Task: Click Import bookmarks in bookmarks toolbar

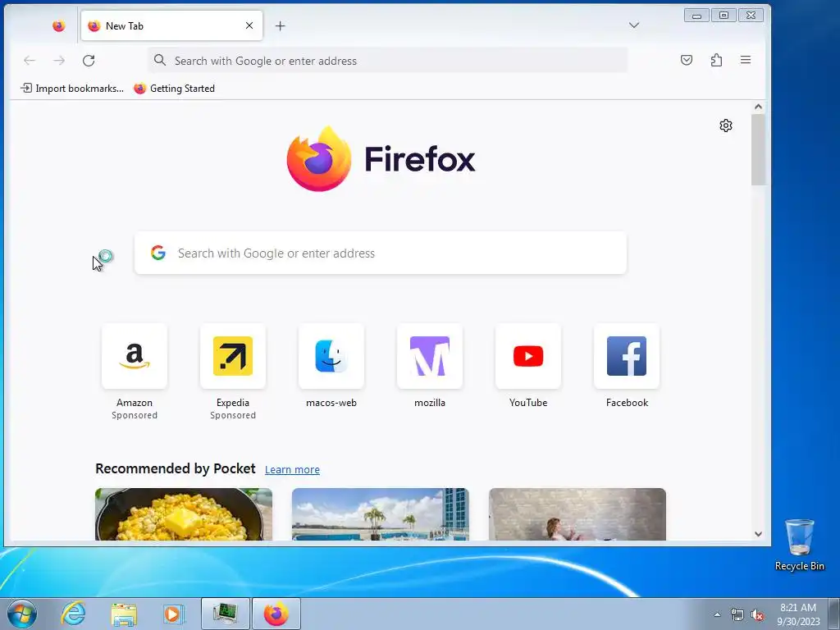Action: coord(72,89)
